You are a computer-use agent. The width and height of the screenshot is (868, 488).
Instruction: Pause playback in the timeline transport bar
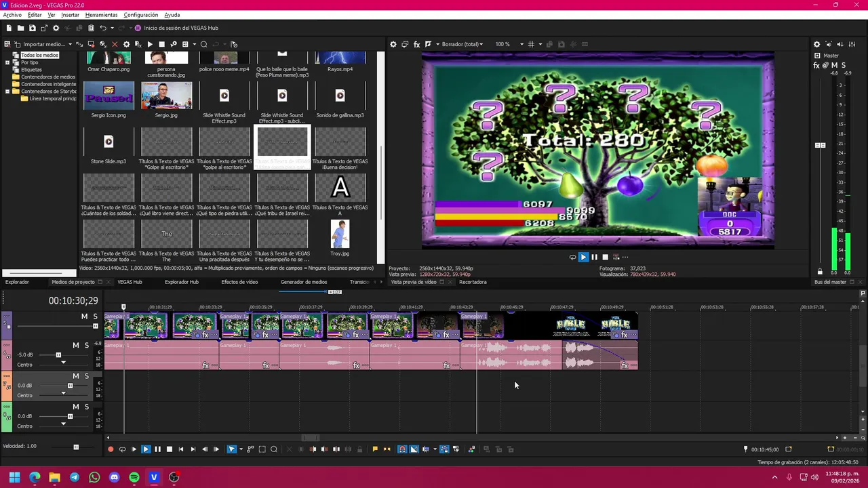coord(157,449)
